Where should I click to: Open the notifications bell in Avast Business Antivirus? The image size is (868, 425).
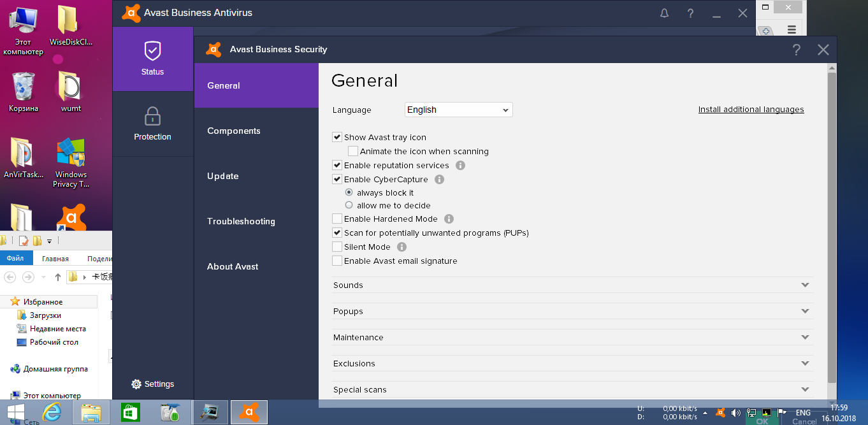pos(665,13)
